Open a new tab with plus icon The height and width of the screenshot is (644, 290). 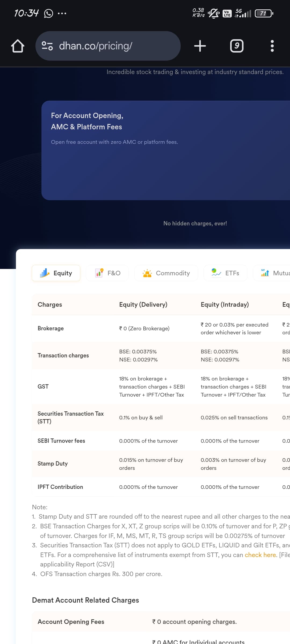pos(200,46)
